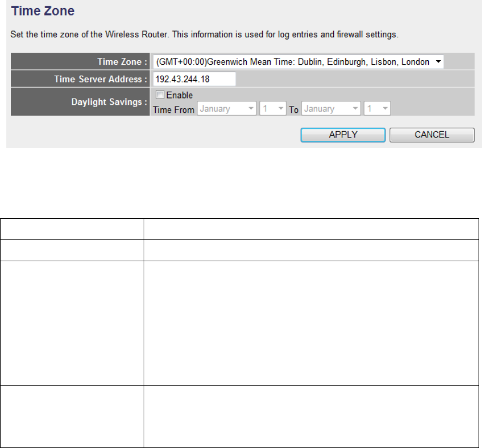Click the Time Server Address input field
Viewport: 482px width, 448px height.
coord(194,79)
